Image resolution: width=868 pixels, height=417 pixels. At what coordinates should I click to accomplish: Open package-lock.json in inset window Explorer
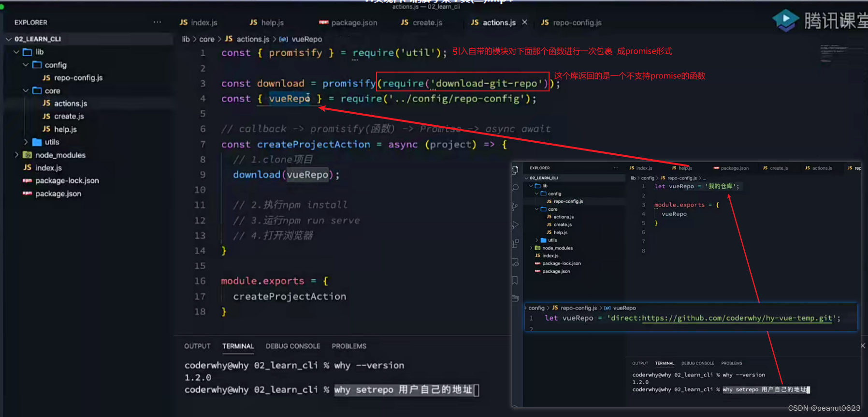(x=562, y=263)
